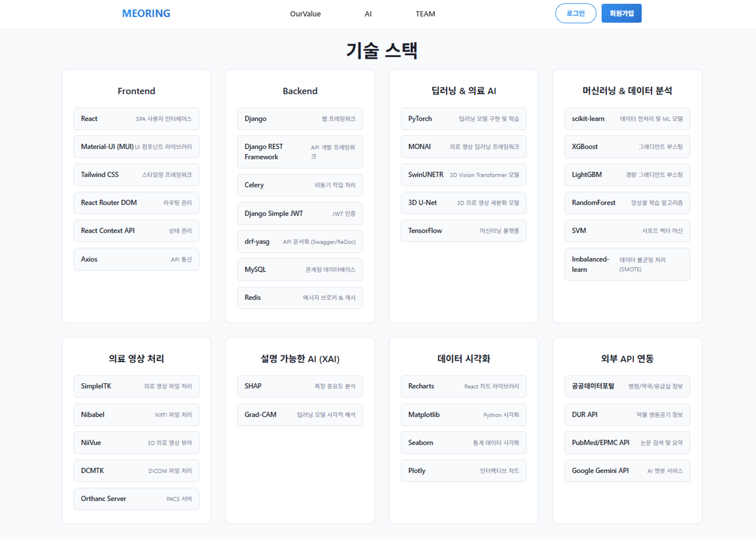Select the React card in Frontend
Screen dimensions: 756x539
pos(136,119)
